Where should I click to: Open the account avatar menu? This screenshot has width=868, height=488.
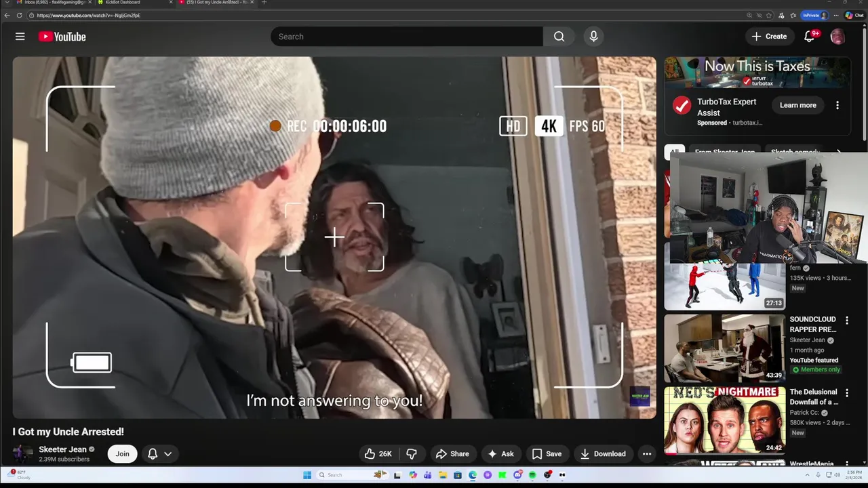pos(837,37)
